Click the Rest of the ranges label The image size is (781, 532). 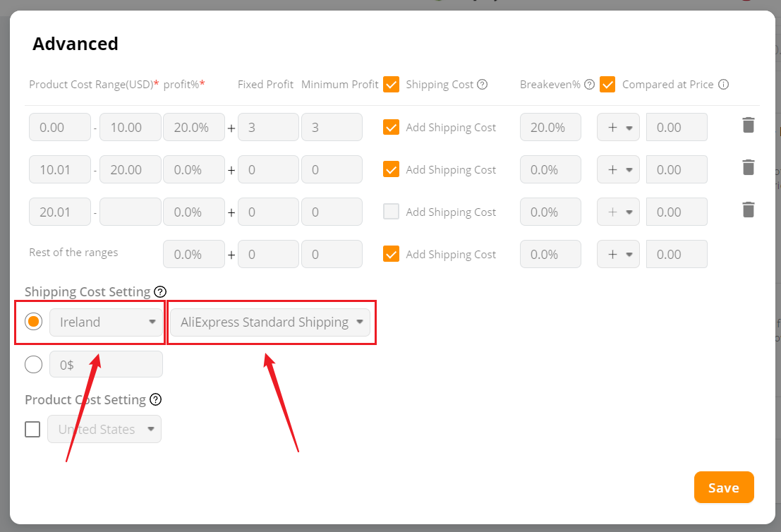coord(73,253)
